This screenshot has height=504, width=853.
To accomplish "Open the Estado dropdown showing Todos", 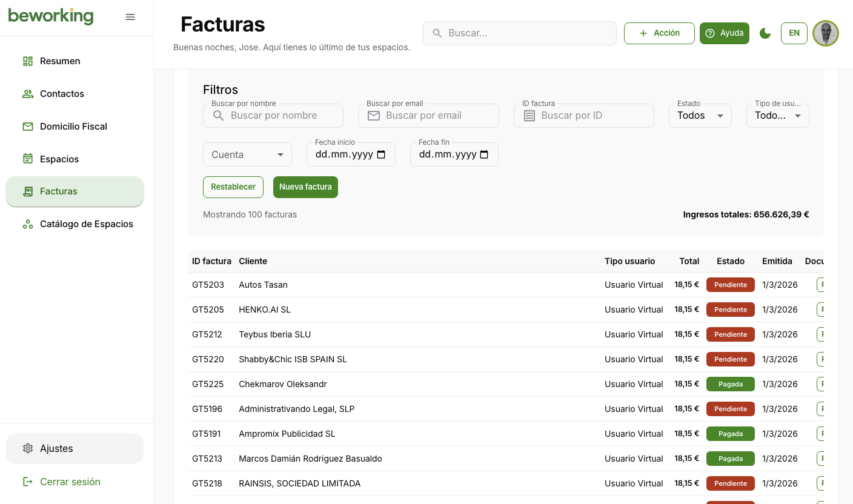I will (x=700, y=115).
